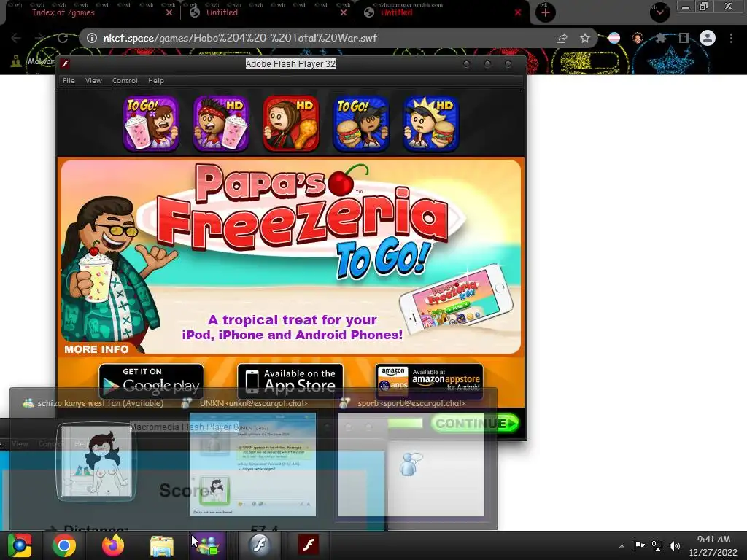Viewport: 747px width, 560px height.
Task: Click the browser reload button
Action: click(63, 38)
